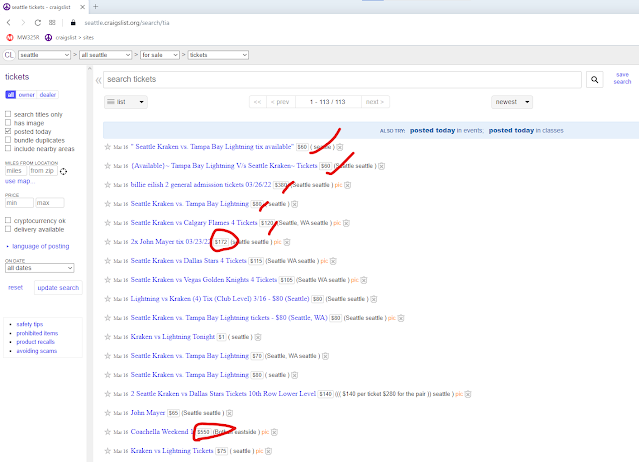
Task: Open the craigslist > sites bookmark
Action: coord(69,37)
